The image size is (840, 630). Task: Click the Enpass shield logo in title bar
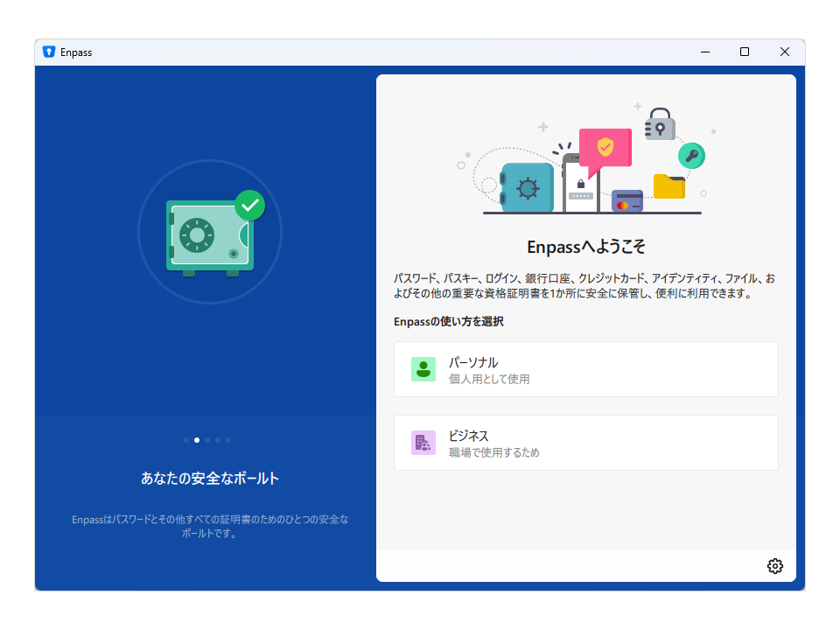pos(49,52)
